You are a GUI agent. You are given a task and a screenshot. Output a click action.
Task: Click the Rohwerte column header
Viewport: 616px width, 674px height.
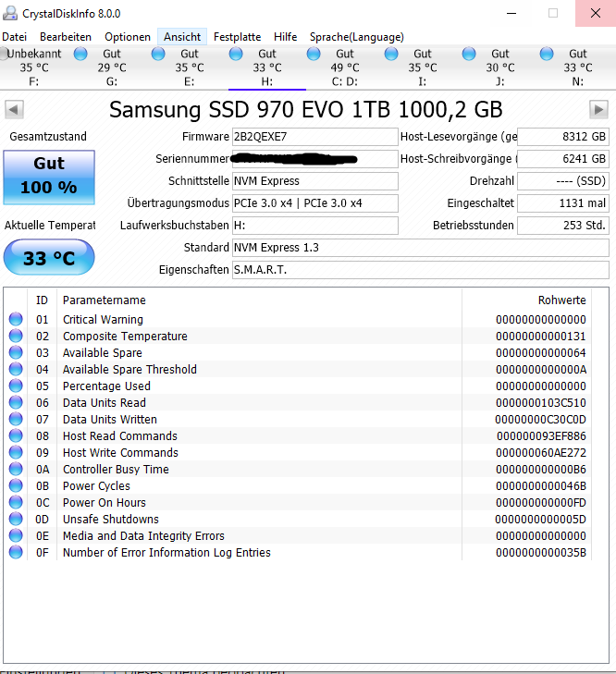pos(526,300)
